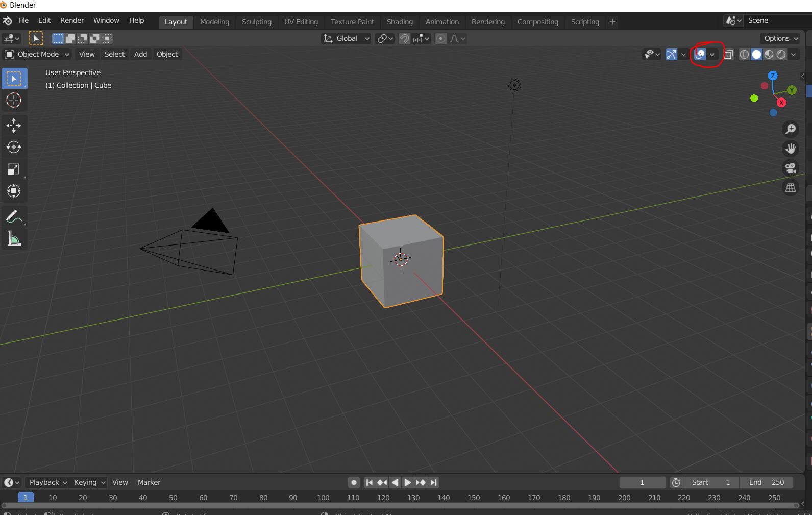Select the Rotate tool
Screen dimensions: 812x515
[14, 147]
